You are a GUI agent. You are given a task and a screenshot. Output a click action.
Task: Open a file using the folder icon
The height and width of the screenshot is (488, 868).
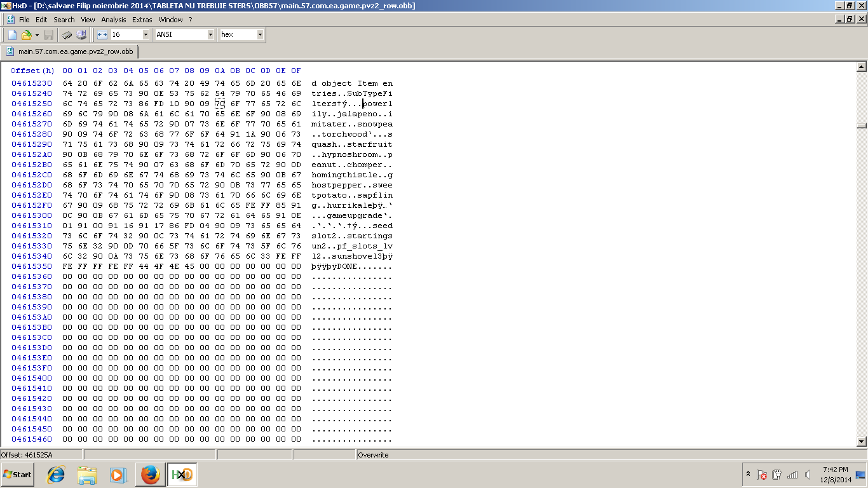pyautogui.click(x=26, y=35)
